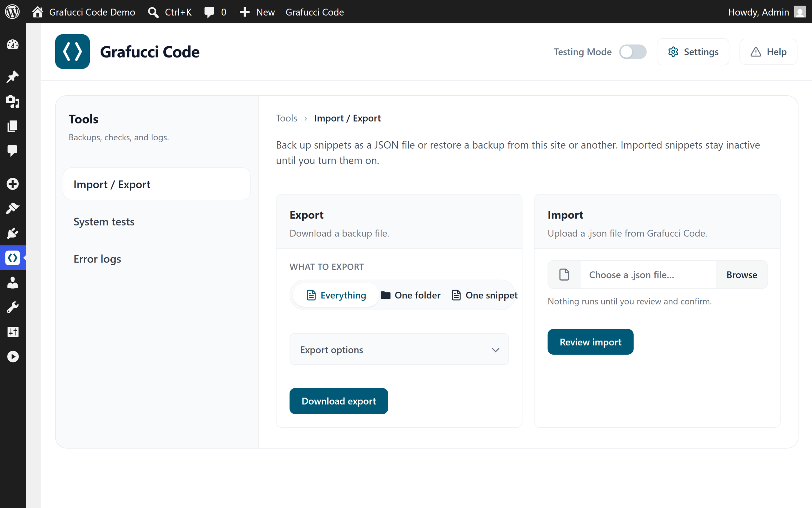This screenshot has width=812, height=508.
Task: Toggle Testing Mode switch
Action: 633,52
